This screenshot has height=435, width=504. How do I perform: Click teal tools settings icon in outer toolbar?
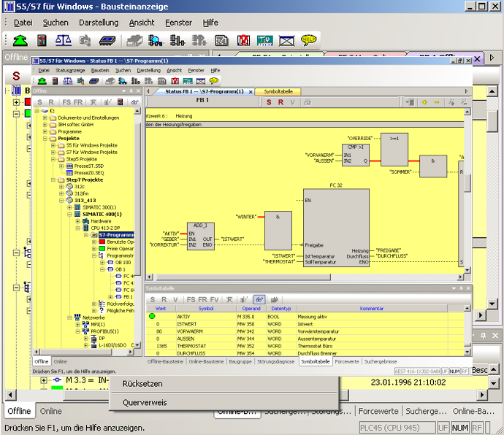[x=265, y=40]
